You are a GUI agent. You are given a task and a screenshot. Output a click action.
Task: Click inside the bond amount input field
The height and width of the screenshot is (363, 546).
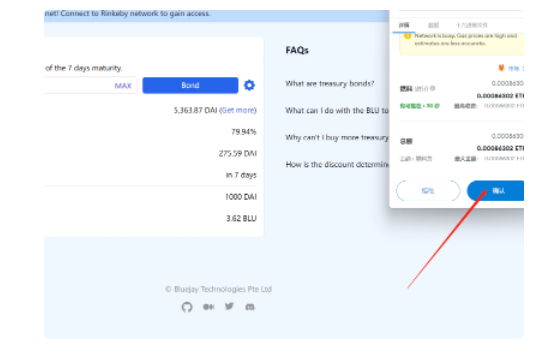(78, 85)
